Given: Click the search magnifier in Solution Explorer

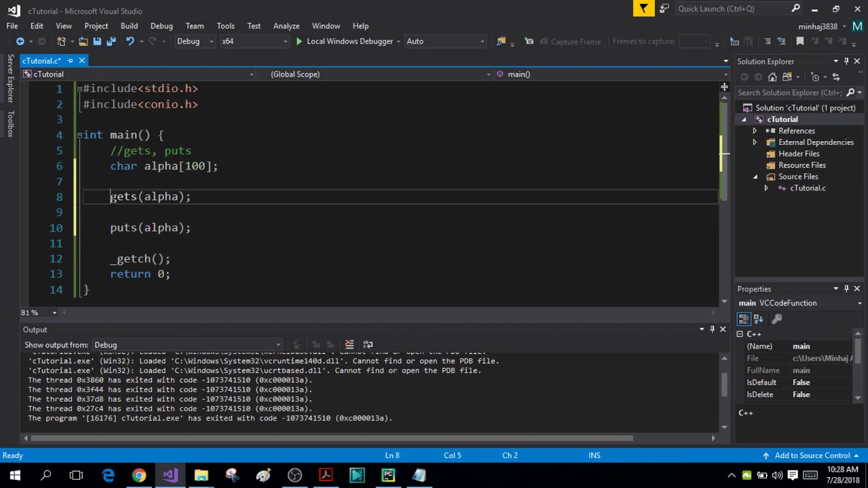Looking at the screenshot, I should pos(850,93).
